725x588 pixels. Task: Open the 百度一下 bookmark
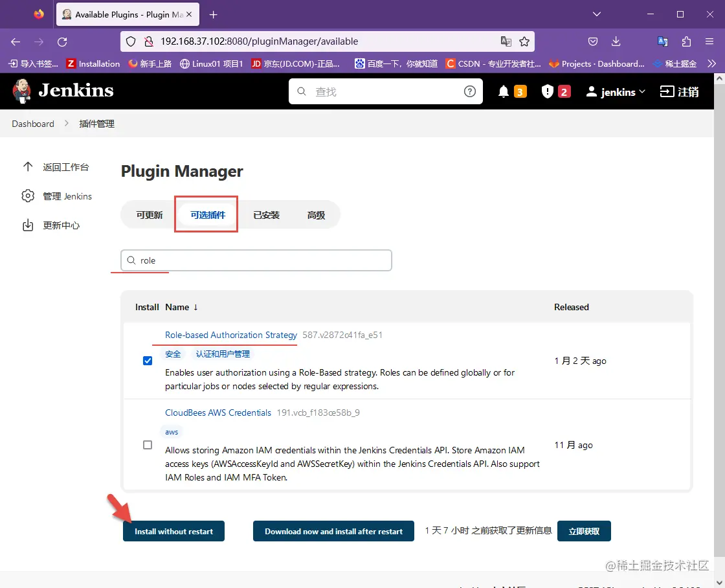pos(396,64)
